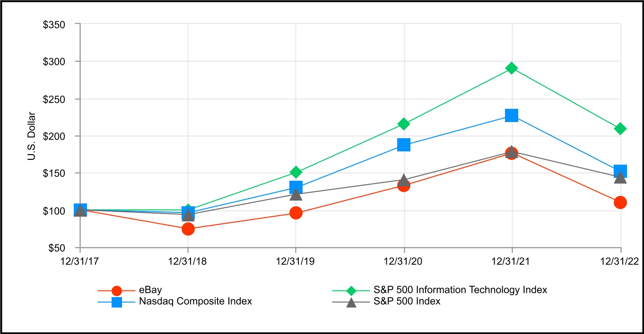This screenshot has width=644, height=334.
Task: Click the eBay red circle legend marker
Action: pos(117,290)
